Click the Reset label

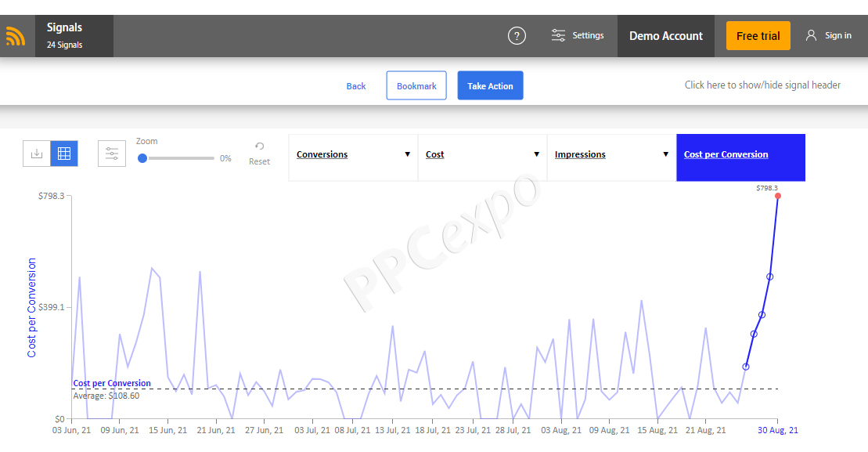click(259, 161)
